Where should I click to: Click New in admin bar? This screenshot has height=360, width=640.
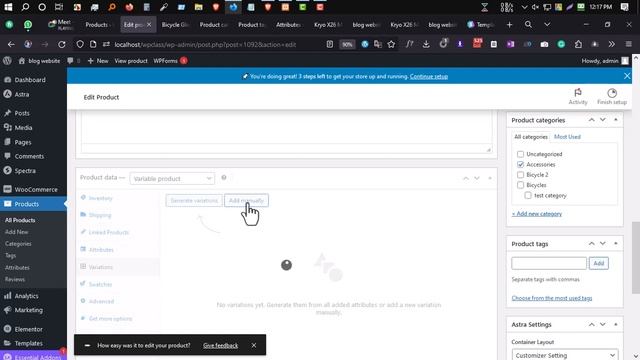[98, 61]
